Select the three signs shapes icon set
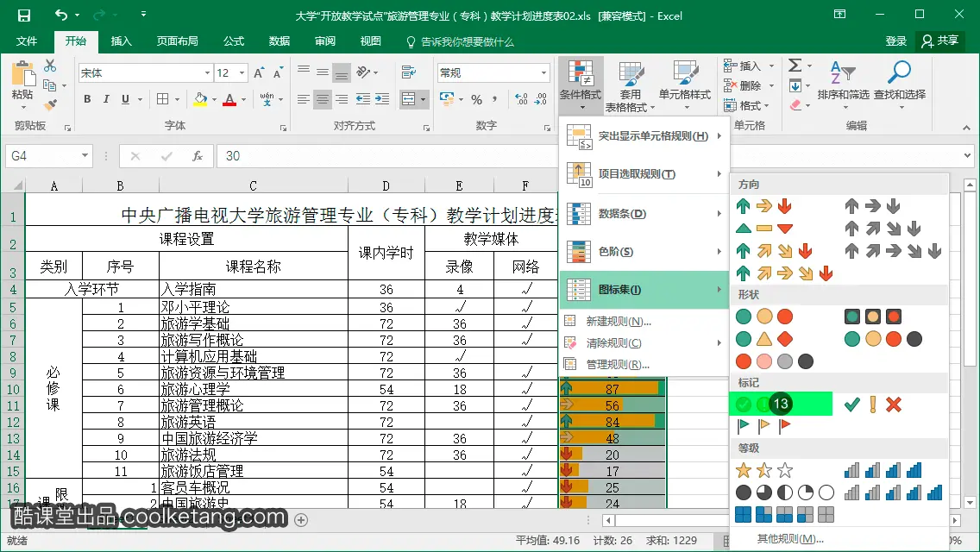Viewport: 980px width, 552px height. [x=763, y=340]
